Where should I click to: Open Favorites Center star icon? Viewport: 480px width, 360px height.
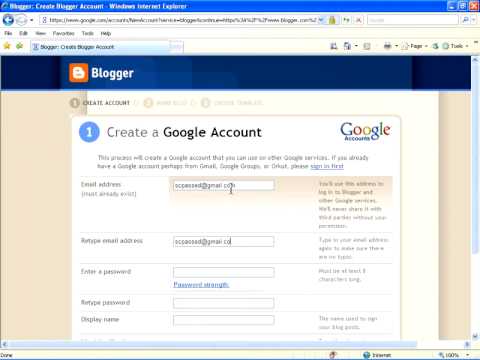[7, 46]
